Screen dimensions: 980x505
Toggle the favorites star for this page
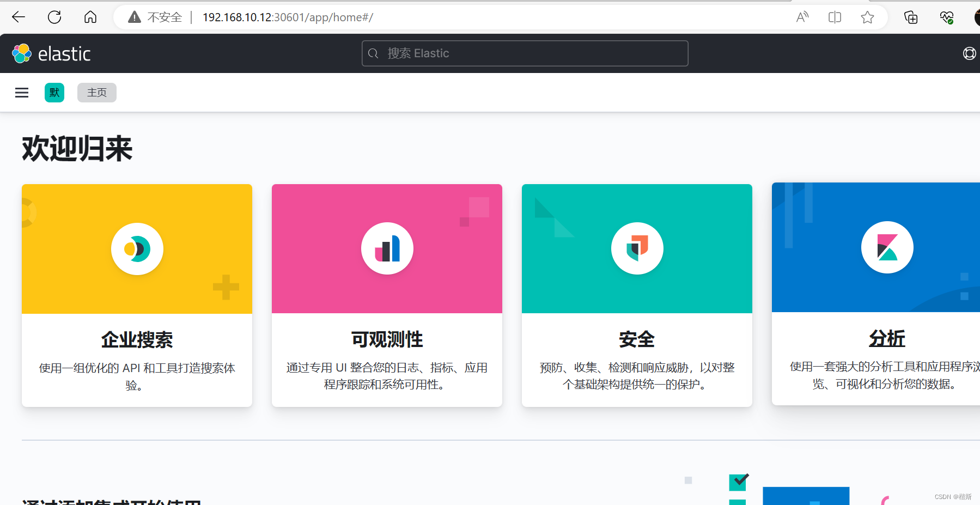pos(867,17)
